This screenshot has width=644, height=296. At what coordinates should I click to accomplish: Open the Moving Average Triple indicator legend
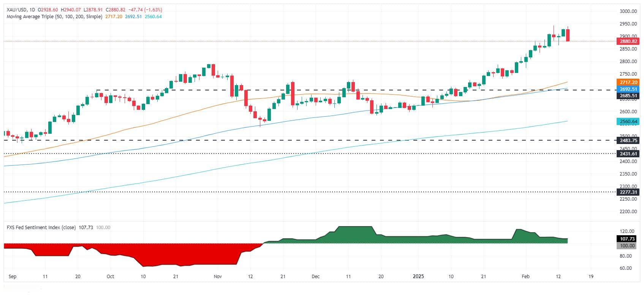[x=54, y=17]
